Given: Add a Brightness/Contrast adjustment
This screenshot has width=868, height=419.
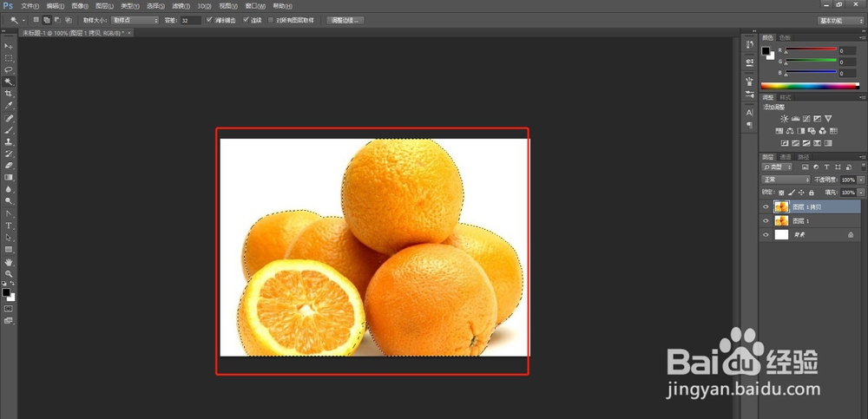Looking at the screenshot, I should point(784,119).
